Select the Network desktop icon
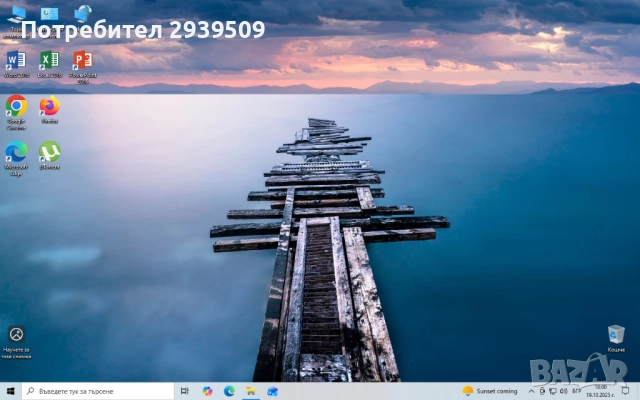The width and height of the screenshot is (640, 400). pyautogui.click(x=83, y=21)
